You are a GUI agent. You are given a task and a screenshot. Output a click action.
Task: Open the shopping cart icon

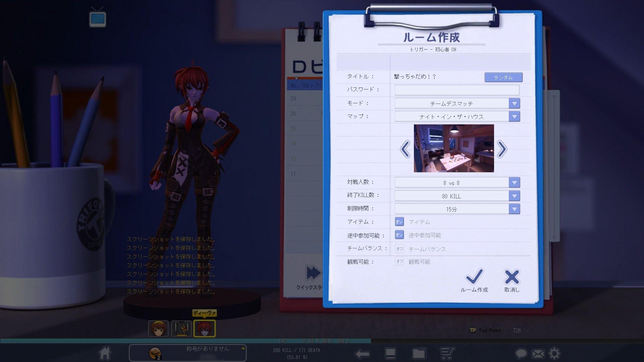point(447,353)
